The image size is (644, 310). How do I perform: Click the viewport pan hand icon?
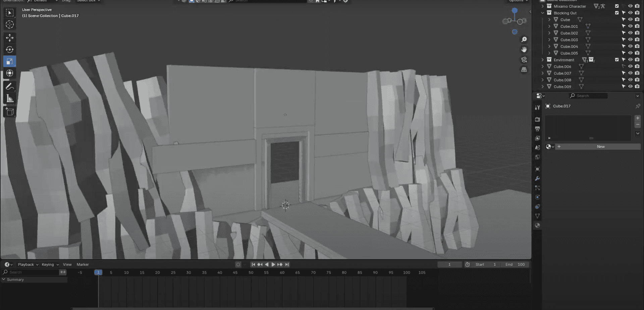(x=524, y=50)
